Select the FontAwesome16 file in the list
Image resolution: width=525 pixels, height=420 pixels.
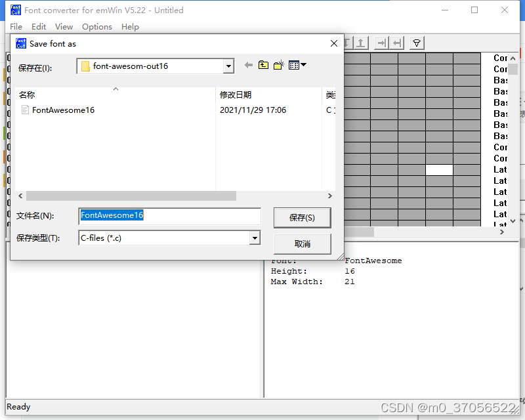coord(63,110)
